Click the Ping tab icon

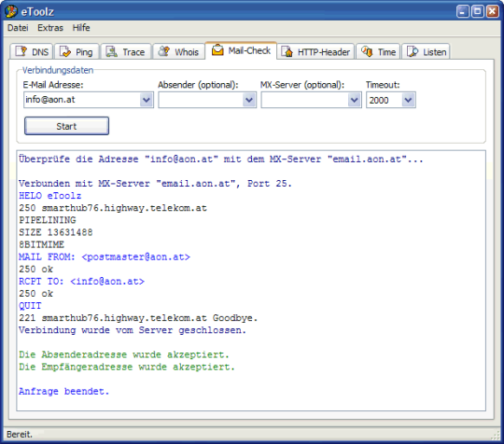[x=65, y=51]
